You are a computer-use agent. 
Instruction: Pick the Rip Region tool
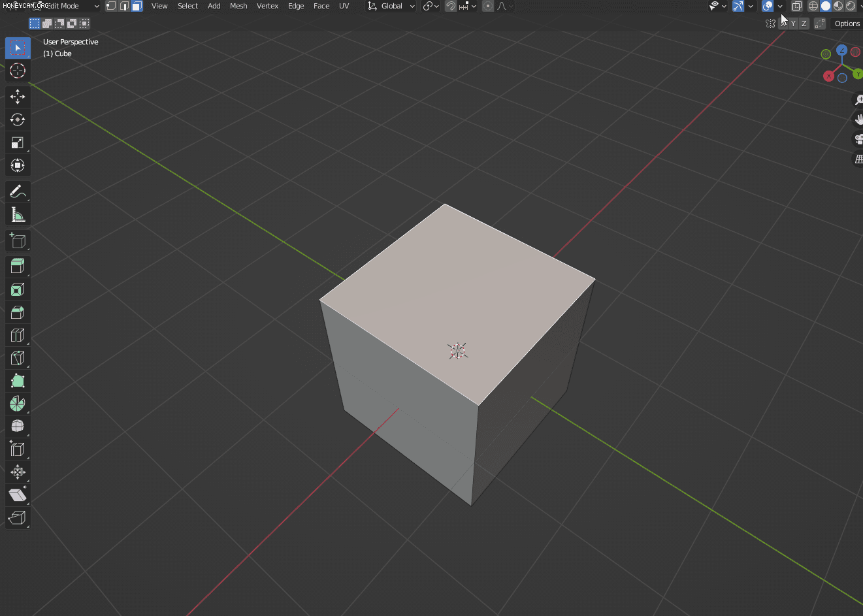[18, 518]
